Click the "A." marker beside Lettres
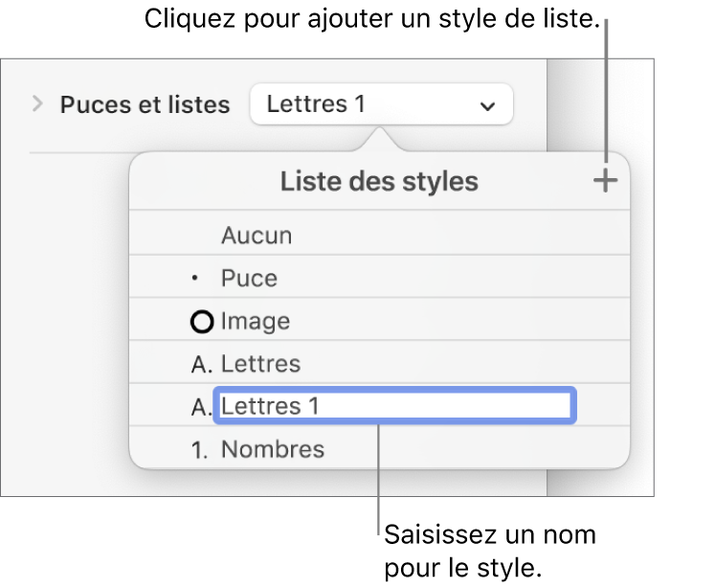715x588 pixels. (202, 364)
